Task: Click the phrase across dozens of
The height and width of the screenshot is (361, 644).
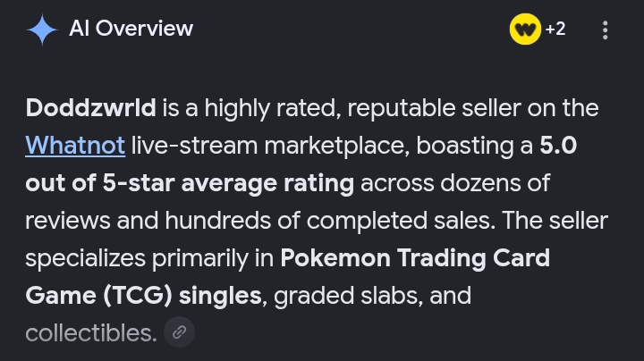Action: (455, 183)
